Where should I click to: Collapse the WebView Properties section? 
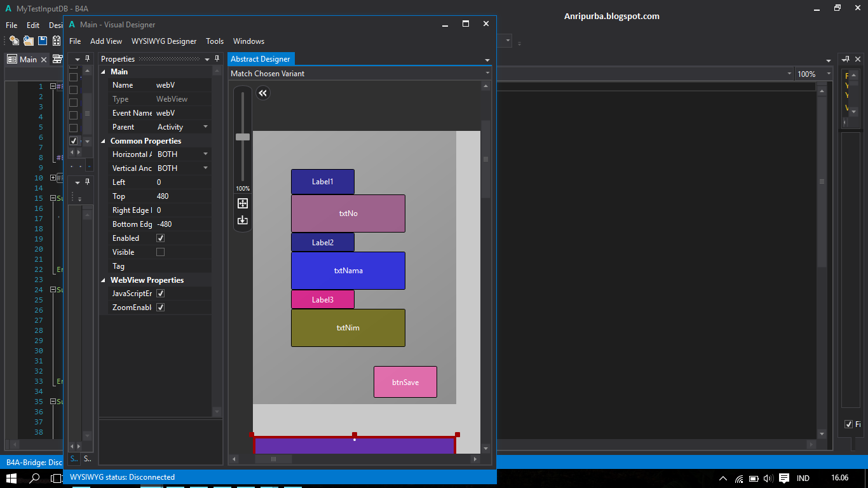[x=104, y=280]
